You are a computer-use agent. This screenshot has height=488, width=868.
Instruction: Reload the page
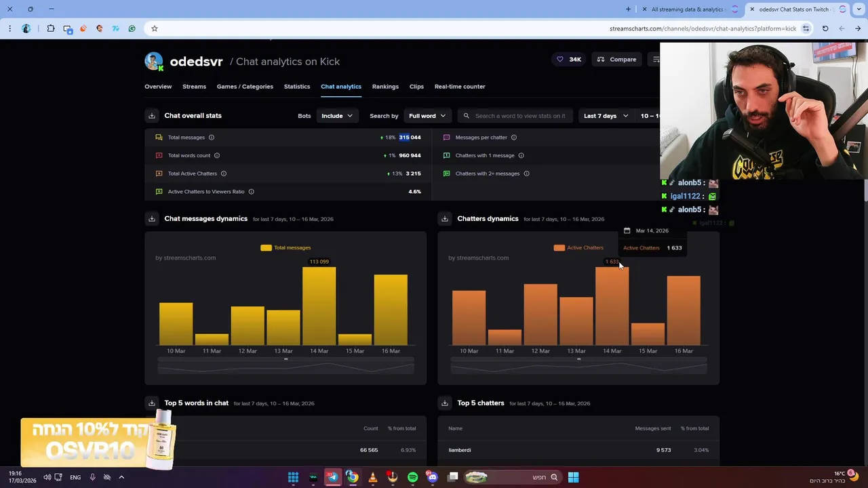coord(825,28)
